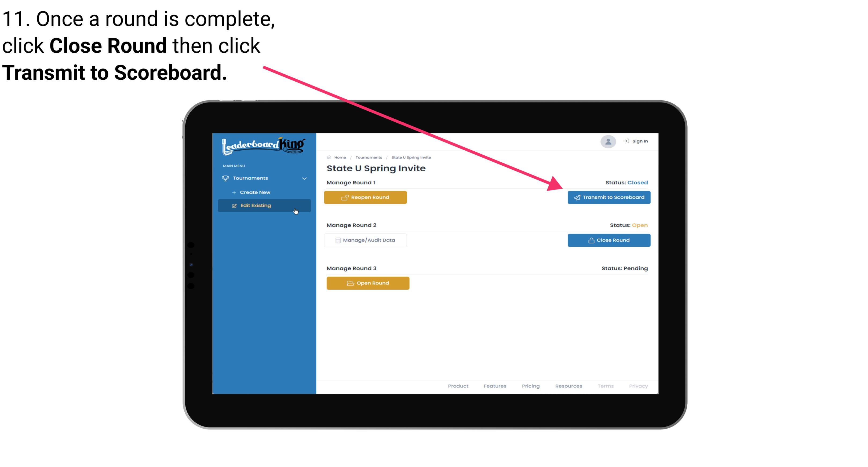Select Create New menu item
The image size is (868, 467).
[255, 192]
